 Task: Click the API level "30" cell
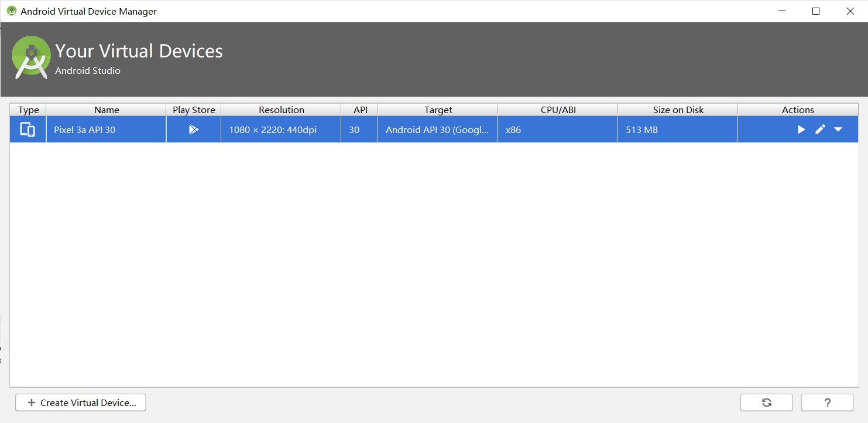360,129
